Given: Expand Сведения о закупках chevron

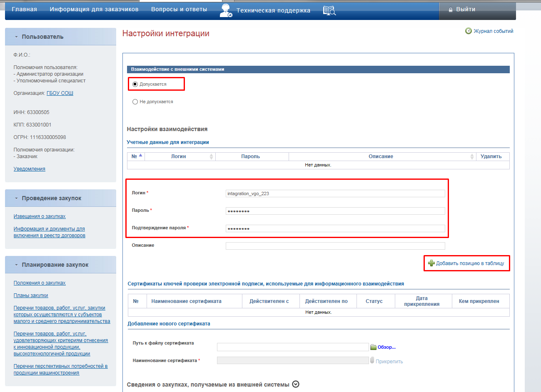Looking at the screenshot, I should click(x=296, y=384).
